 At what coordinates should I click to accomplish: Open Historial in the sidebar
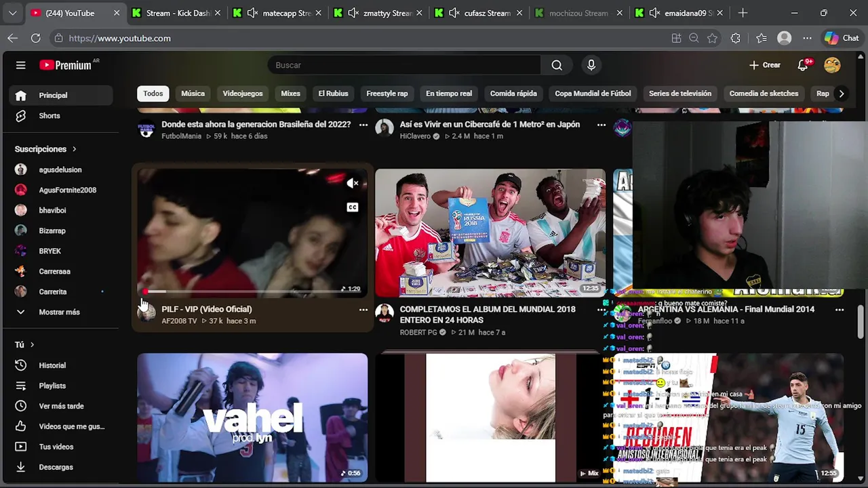pos(61,365)
